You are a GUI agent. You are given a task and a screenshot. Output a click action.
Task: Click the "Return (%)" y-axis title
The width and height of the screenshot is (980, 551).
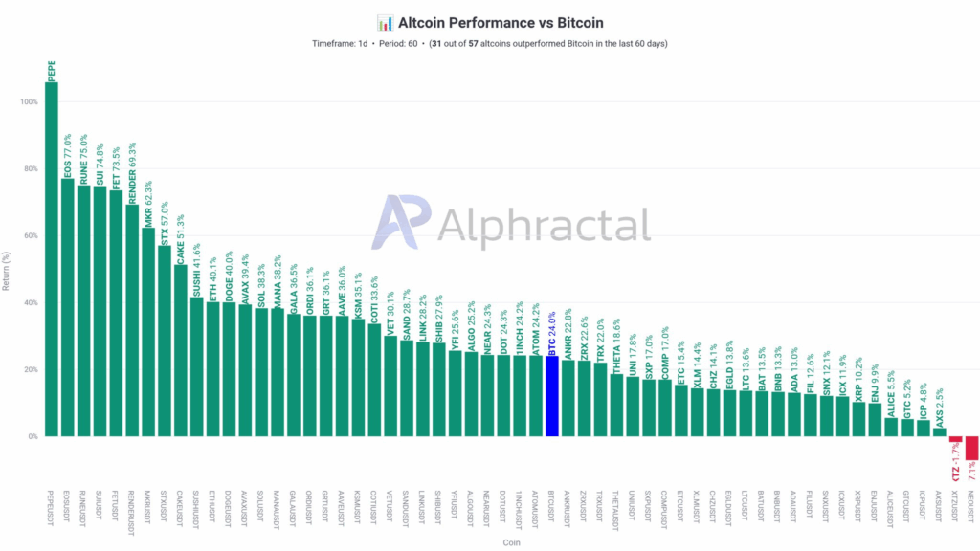pyautogui.click(x=8, y=269)
